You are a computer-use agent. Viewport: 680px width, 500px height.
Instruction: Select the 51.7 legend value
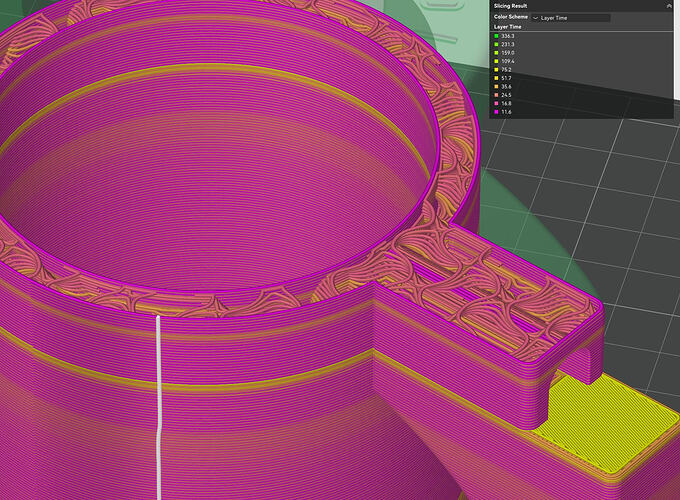[507, 78]
